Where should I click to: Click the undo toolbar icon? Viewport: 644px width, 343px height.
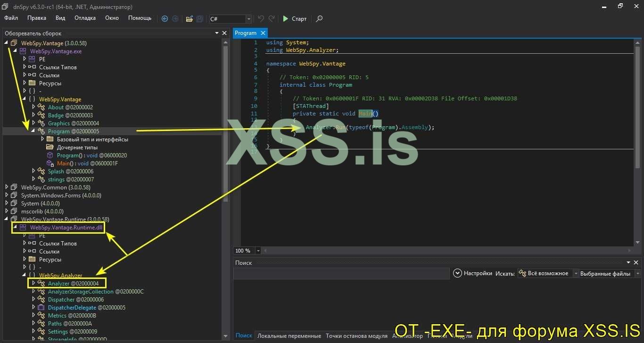[x=261, y=19]
